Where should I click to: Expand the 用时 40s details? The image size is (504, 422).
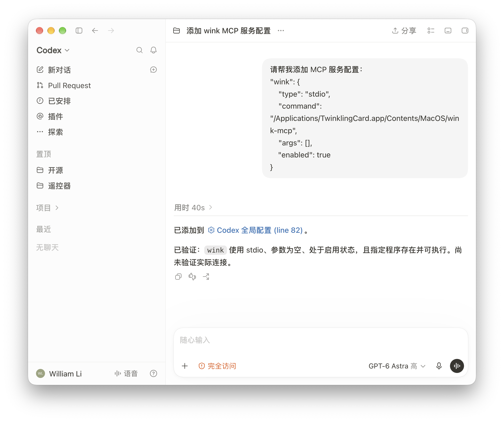[x=193, y=207]
